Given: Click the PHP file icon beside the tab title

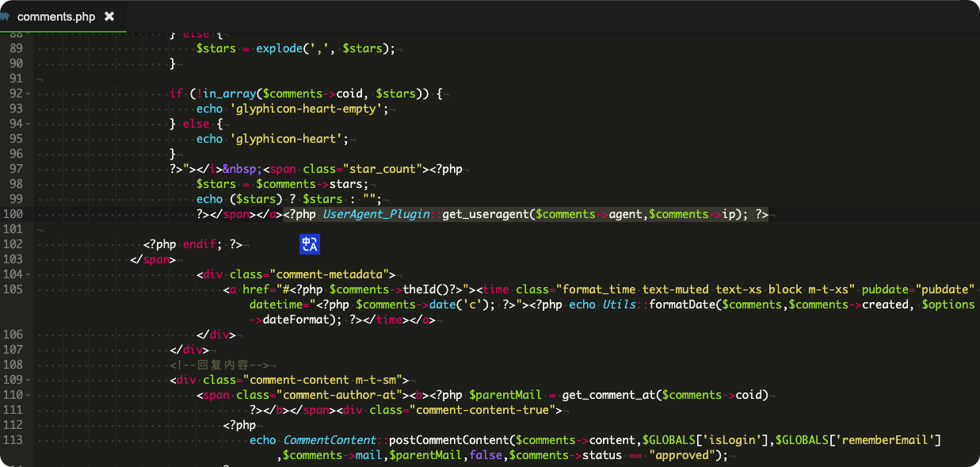Looking at the screenshot, I should click(x=5, y=16).
